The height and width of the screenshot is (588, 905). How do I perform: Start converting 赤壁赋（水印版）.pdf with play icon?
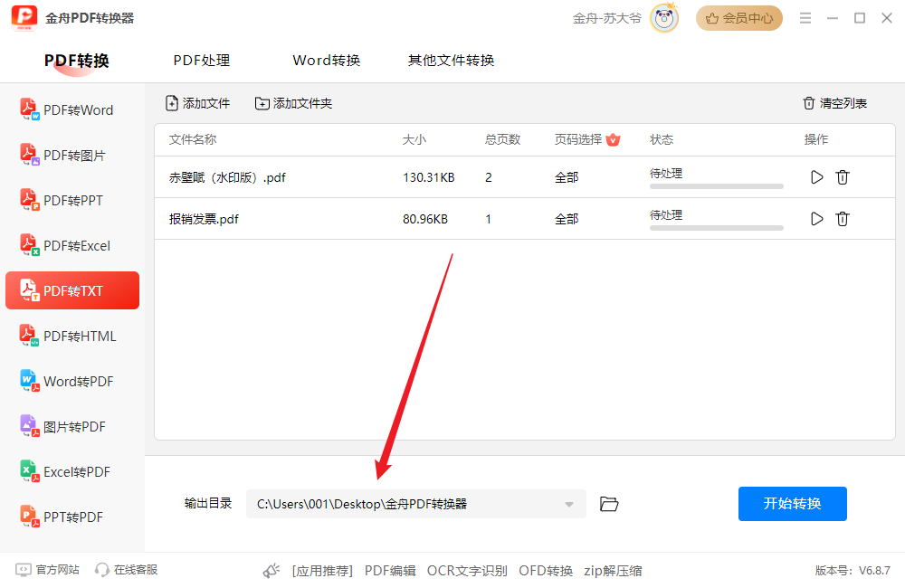[816, 177]
